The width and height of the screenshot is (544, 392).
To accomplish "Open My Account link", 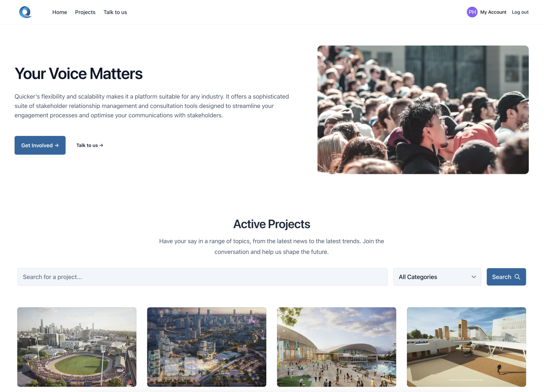I will (x=493, y=12).
